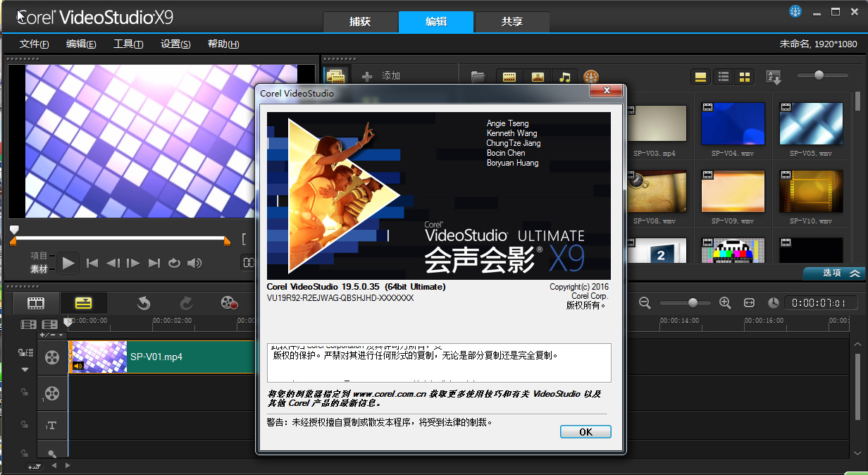This screenshot has height=475, width=868.
Task: Open the 设置 menu
Action: coord(175,44)
